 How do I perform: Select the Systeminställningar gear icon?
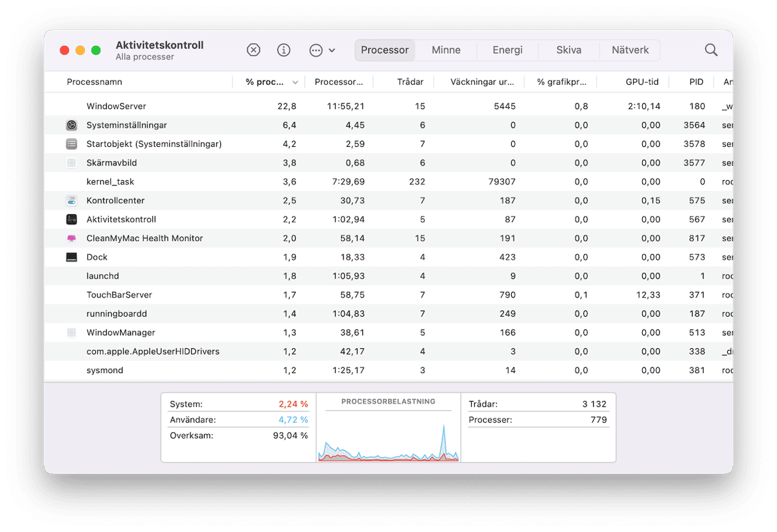[72, 125]
